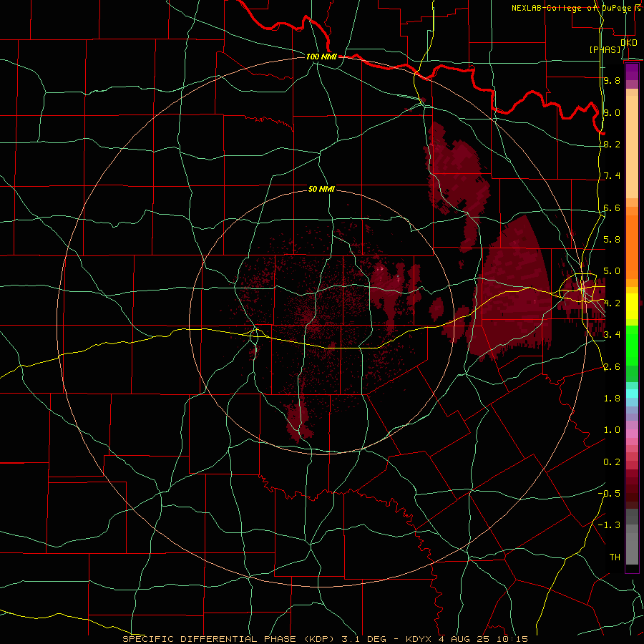Click the 9.0 value on the color scale

click(612, 112)
